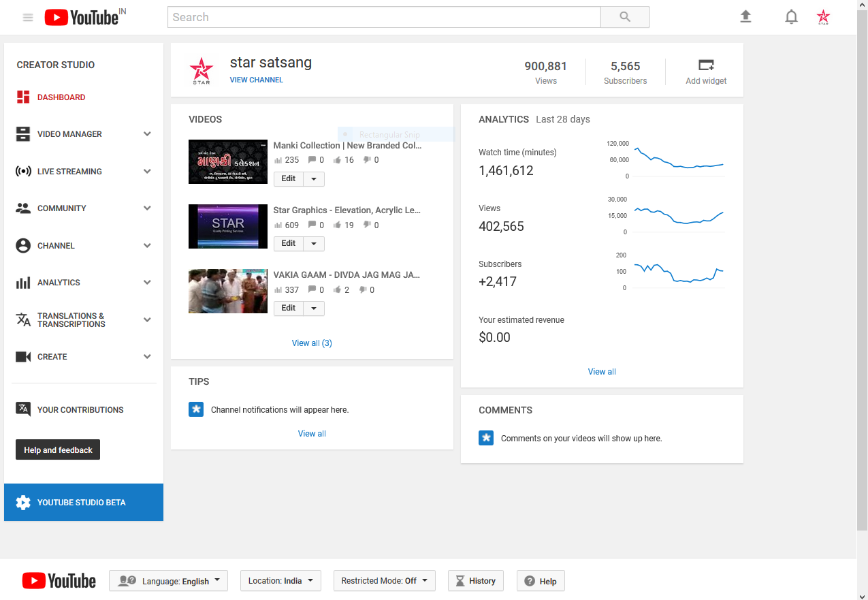Open the Star Graphics video thumbnail
The width and height of the screenshot is (868, 600).
(228, 227)
